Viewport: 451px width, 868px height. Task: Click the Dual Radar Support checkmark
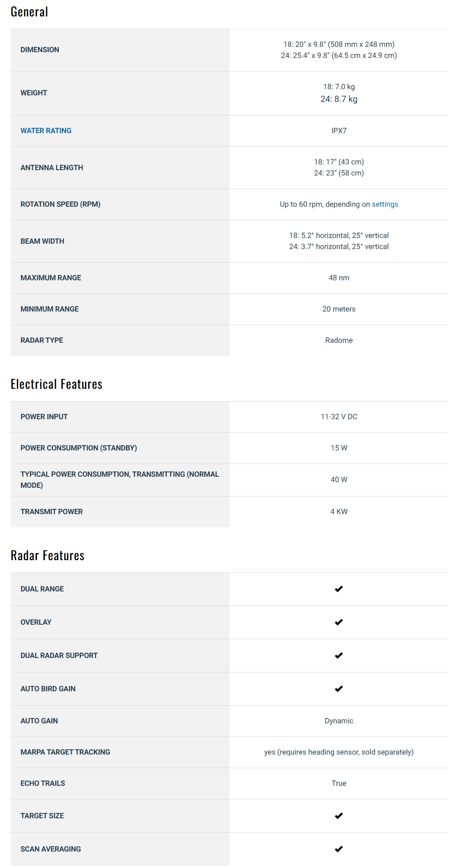coord(338,656)
